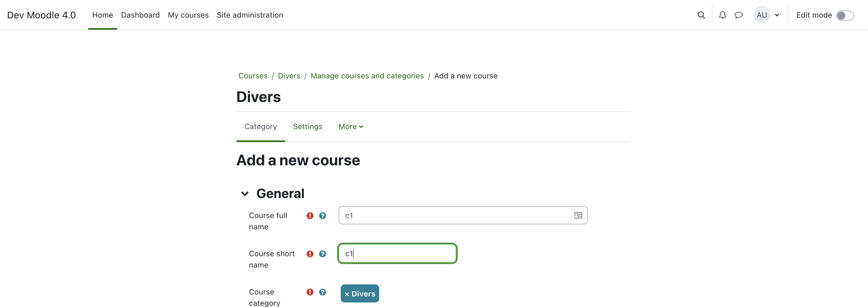Viewport: 868px width, 307px height.
Task: Focus the Course full name field
Action: click(x=463, y=215)
